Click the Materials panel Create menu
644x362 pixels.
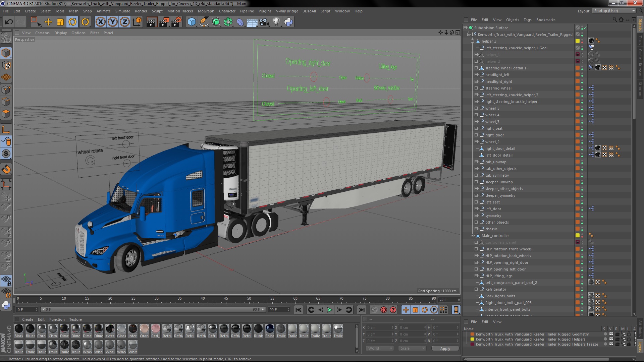click(28, 319)
